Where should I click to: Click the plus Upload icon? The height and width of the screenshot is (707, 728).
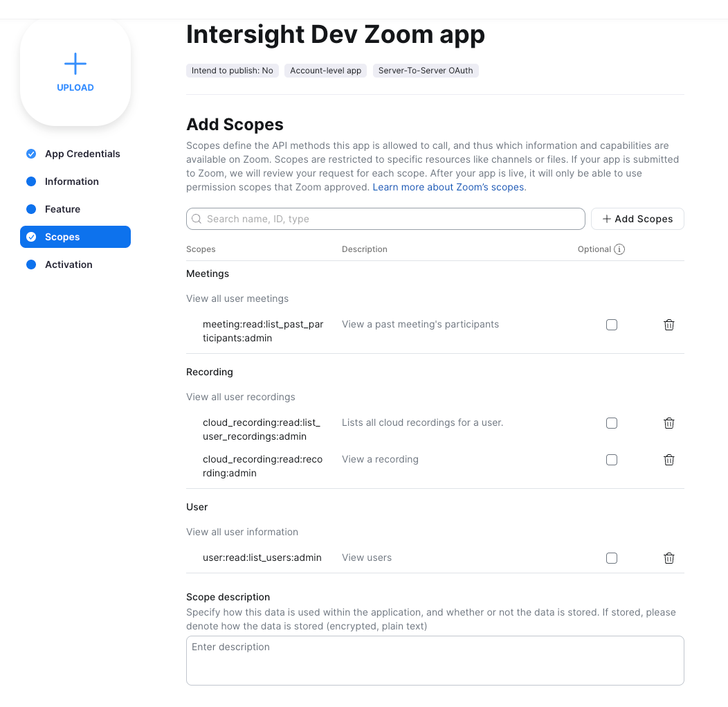pyautogui.click(x=75, y=65)
